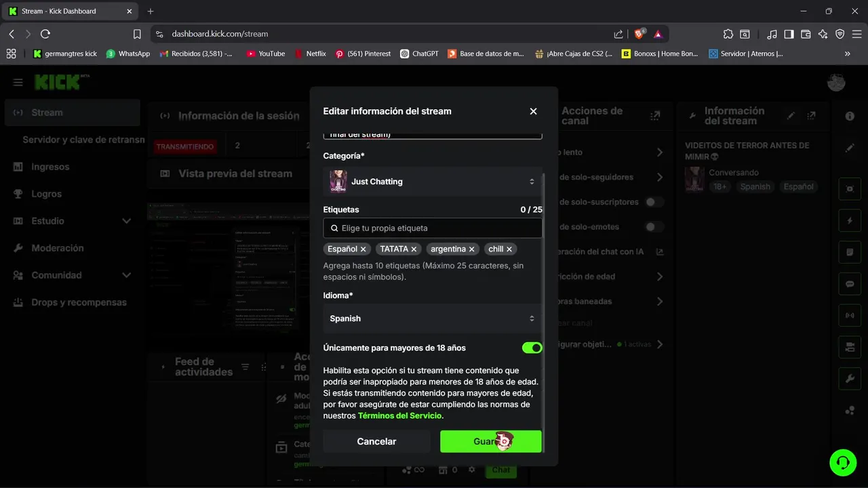Image resolution: width=868 pixels, height=488 pixels.
Task: Remove the Español tag
Action: point(363,249)
